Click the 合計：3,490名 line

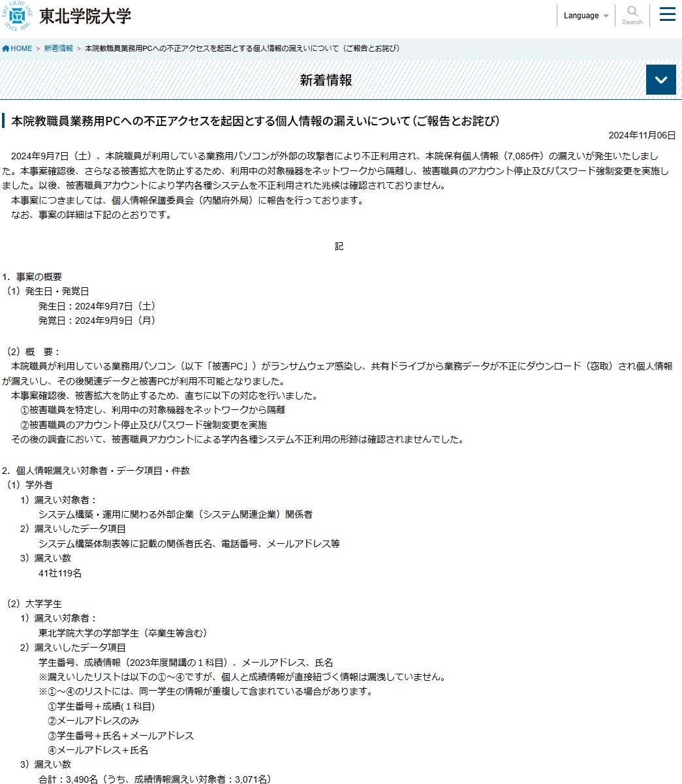[155, 779]
